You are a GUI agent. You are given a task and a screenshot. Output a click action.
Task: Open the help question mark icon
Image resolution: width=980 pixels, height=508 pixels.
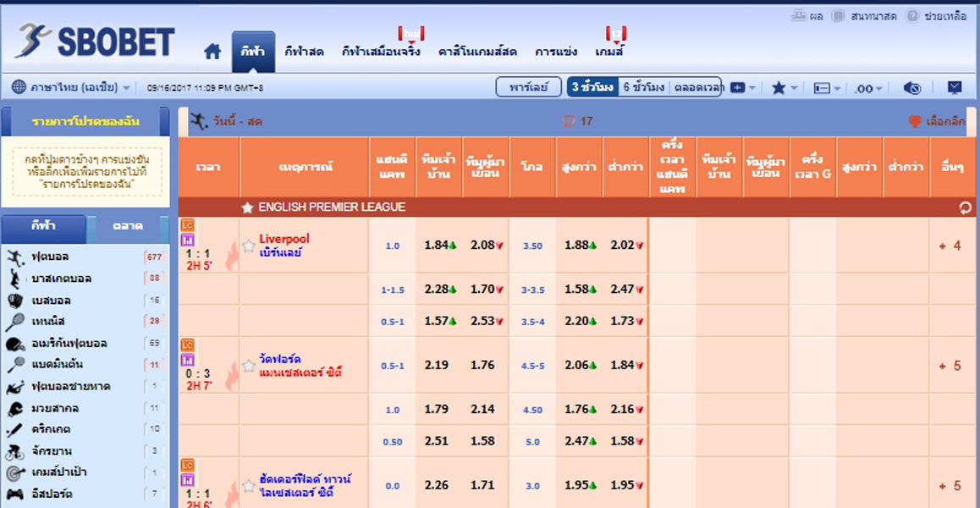point(912,16)
